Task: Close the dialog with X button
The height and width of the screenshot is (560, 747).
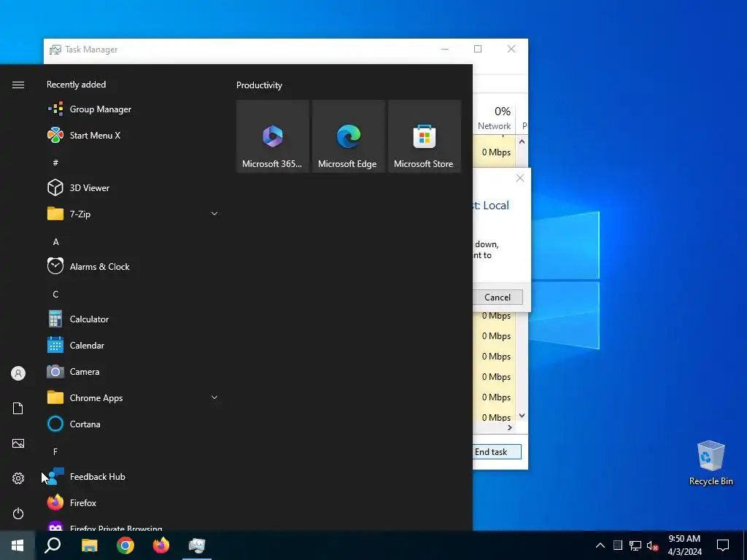Action: point(519,178)
